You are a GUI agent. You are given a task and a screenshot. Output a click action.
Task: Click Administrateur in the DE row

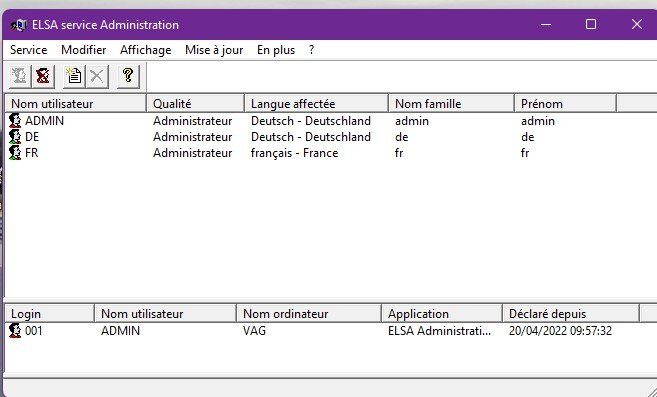click(192, 137)
